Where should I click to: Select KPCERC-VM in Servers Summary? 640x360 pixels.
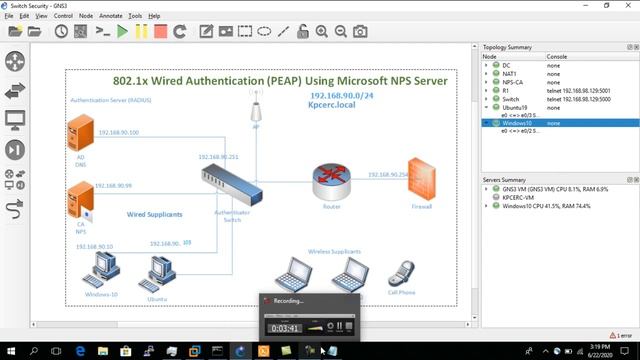pyautogui.click(x=518, y=198)
